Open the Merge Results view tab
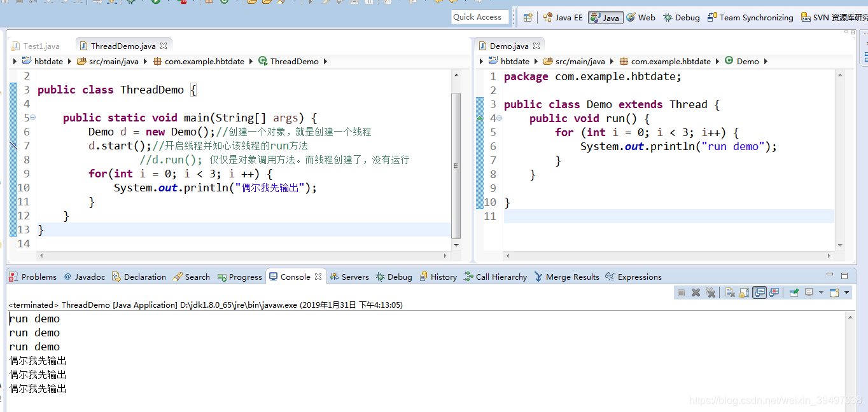The width and height of the screenshot is (868, 412). [567, 277]
